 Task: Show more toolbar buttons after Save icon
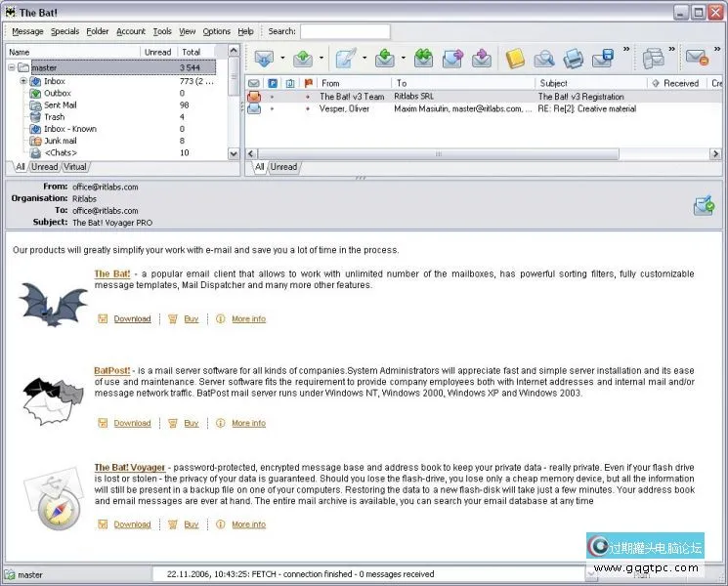626,49
